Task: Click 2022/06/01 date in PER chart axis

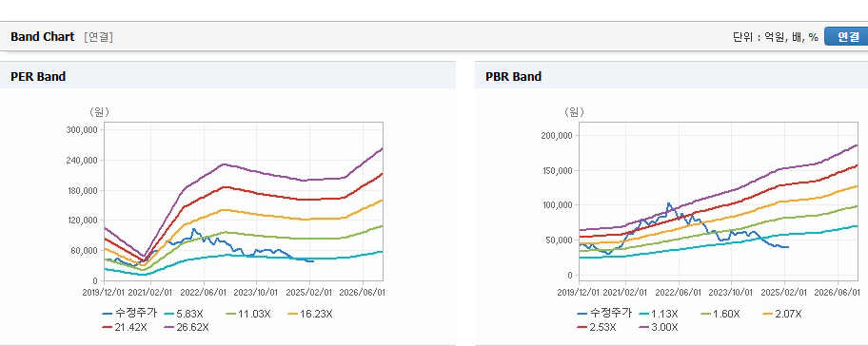Action: click(203, 292)
